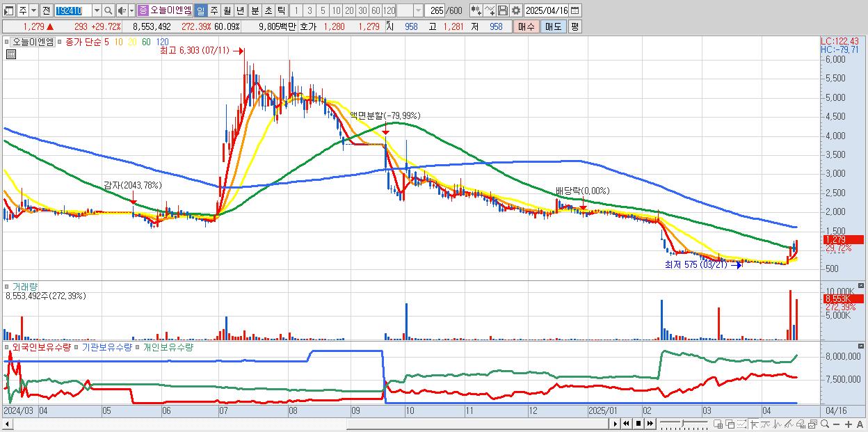
Task: Open the calendar date picker icon
Action: (x=575, y=10)
